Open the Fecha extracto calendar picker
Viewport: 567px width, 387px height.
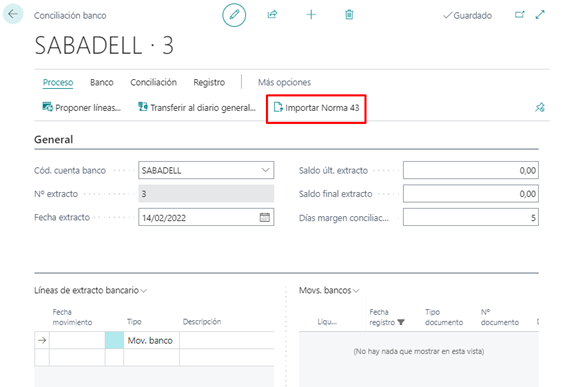265,217
